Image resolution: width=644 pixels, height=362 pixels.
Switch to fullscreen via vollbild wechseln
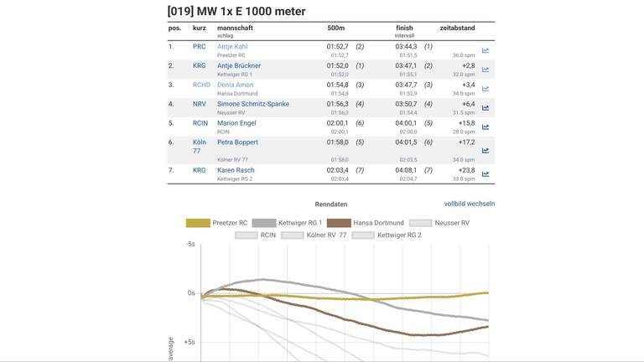coord(469,204)
